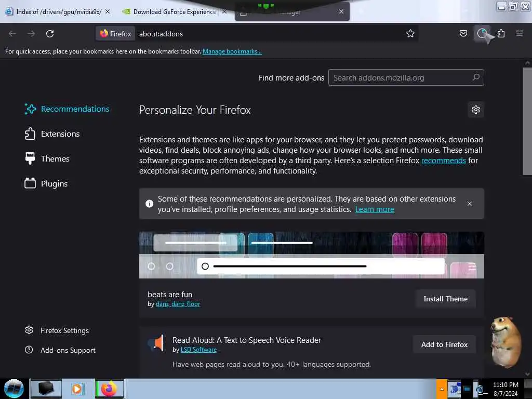Screen dimensions: 532x399
Task: Open Add-ons Support from sidebar
Action: (x=60, y=350)
